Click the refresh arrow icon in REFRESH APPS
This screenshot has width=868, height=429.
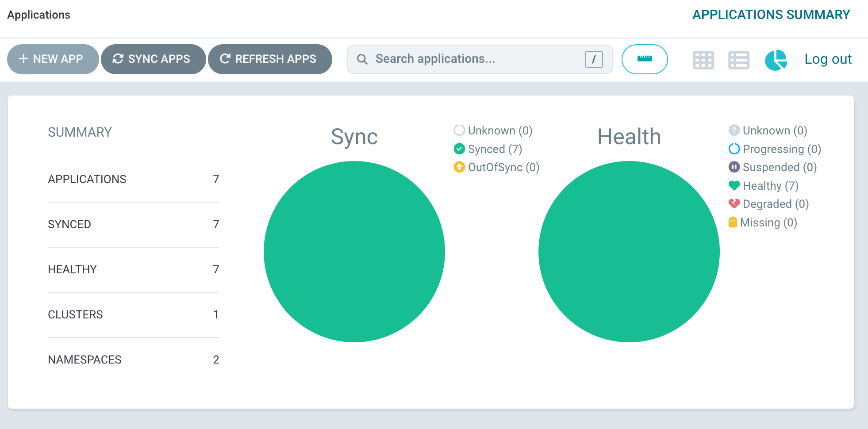225,59
